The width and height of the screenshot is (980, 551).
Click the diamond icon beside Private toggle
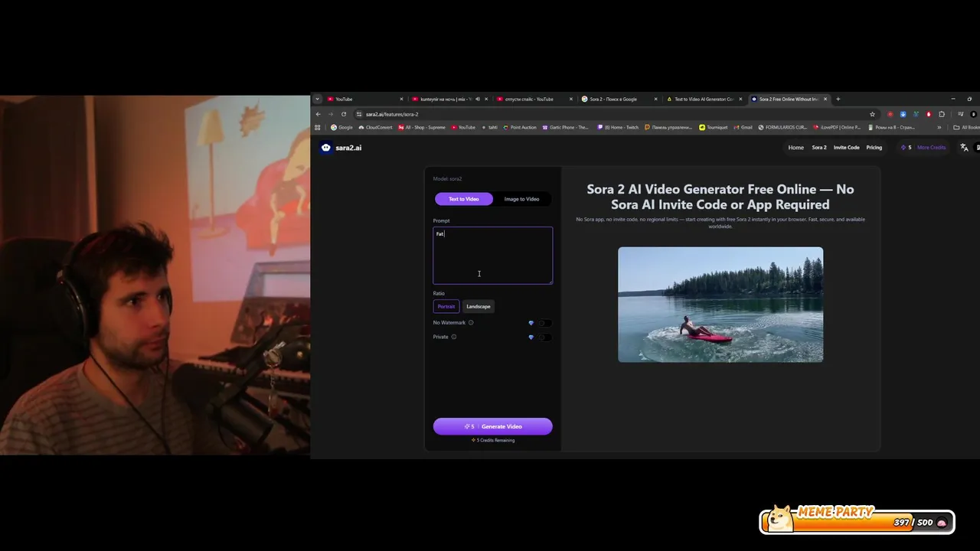[531, 337]
